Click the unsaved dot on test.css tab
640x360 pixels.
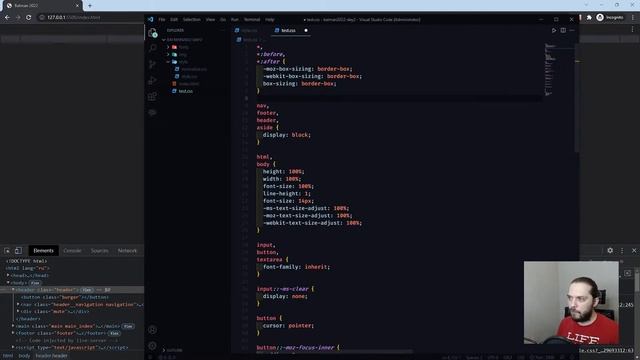tap(306, 30)
